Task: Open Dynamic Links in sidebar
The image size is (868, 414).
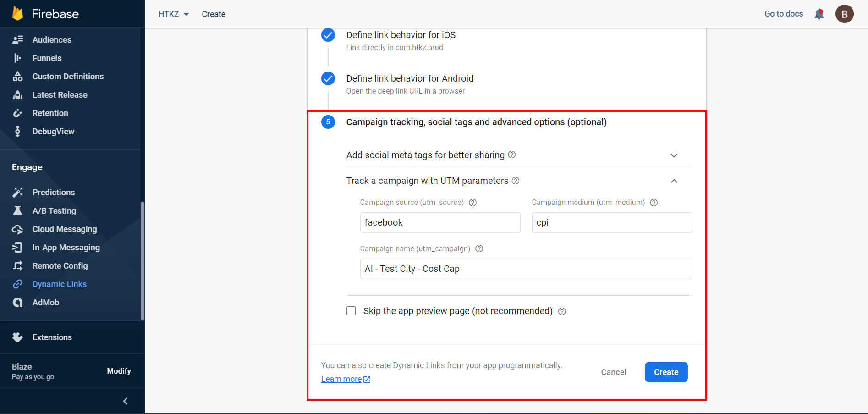Action: click(x=59, y=284)
